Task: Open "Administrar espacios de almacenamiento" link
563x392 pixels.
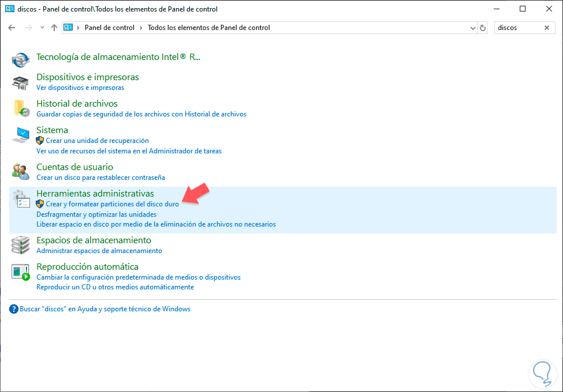Action: point(99,251)
